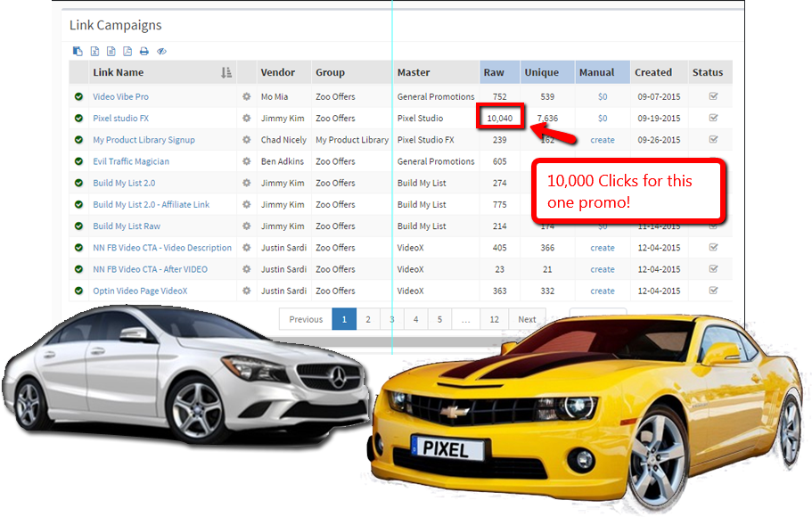The width and height of the screenshot is (812, 517).
Task: Click the copy to clipboard icon
Action: pos(78,51)
